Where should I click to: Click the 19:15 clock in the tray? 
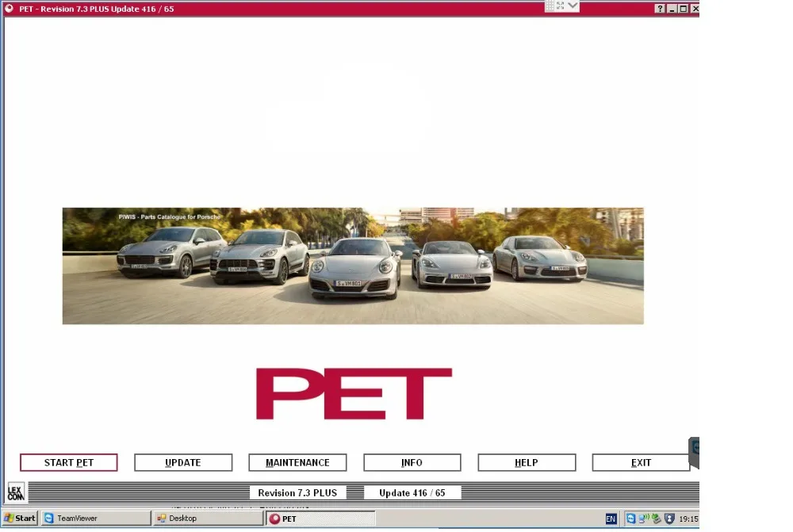tap(688, 519)
